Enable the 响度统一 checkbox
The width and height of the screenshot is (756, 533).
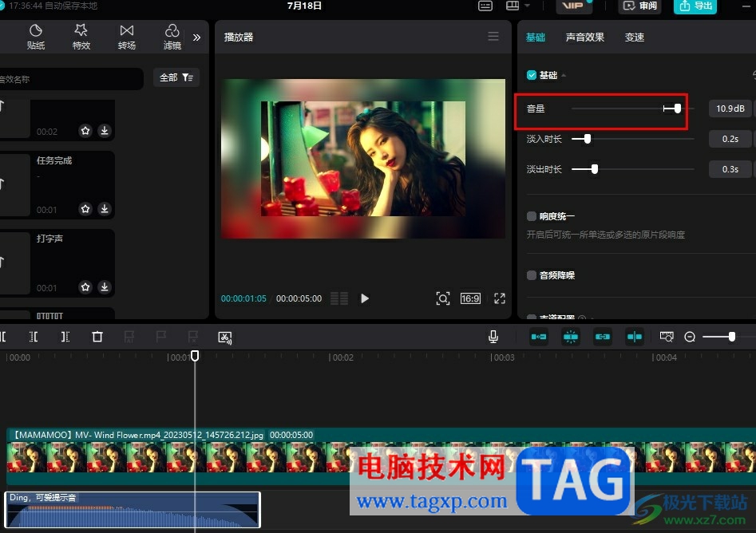[532, 216]
